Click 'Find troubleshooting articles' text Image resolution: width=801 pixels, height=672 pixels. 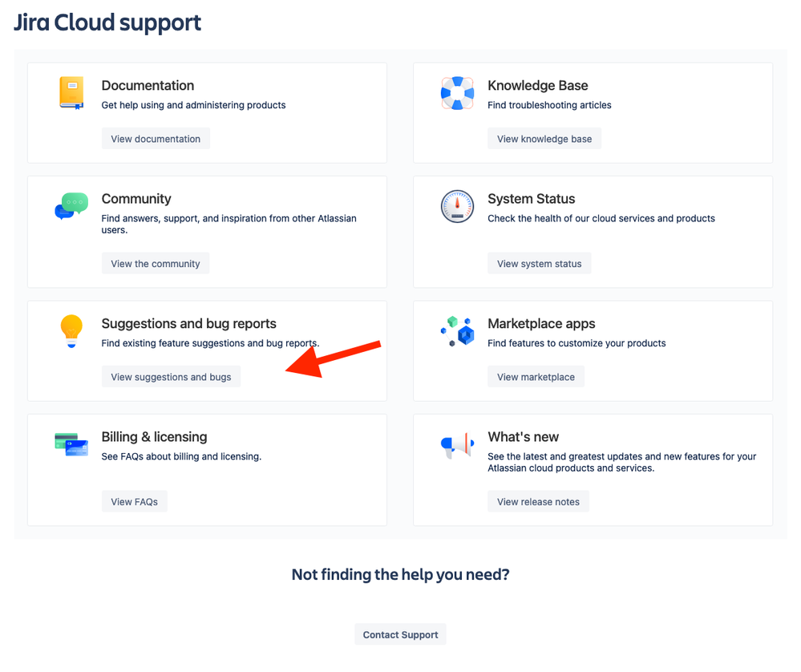coord(549,105)
